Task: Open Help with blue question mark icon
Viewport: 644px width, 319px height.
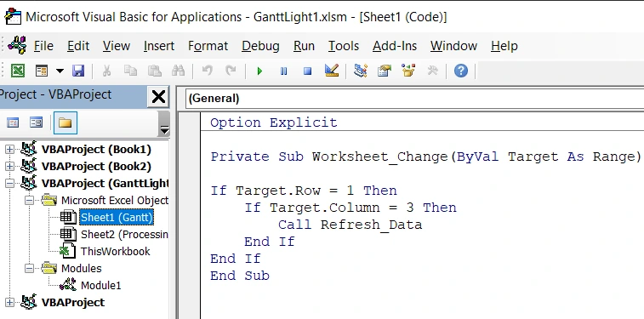Action: pyautogui.click(x=461, y=71)
